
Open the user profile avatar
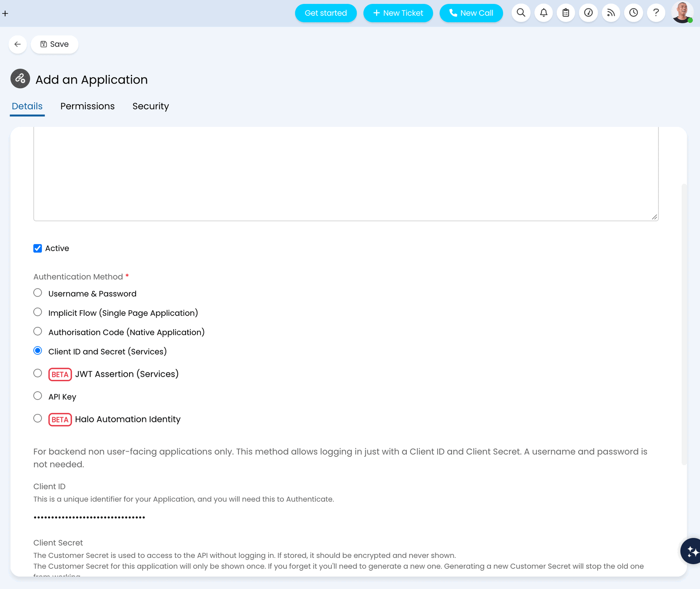682,12
